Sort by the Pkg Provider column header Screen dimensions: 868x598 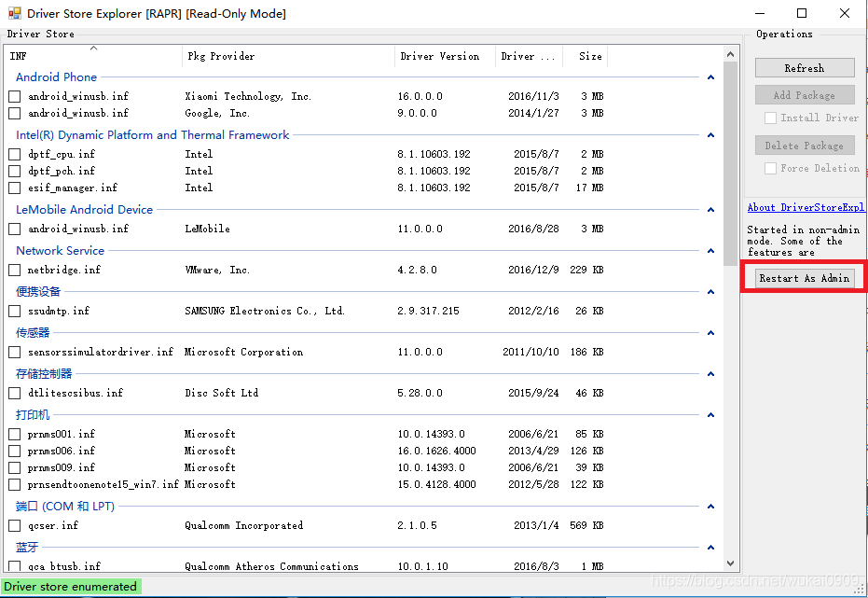pos(288,56)
